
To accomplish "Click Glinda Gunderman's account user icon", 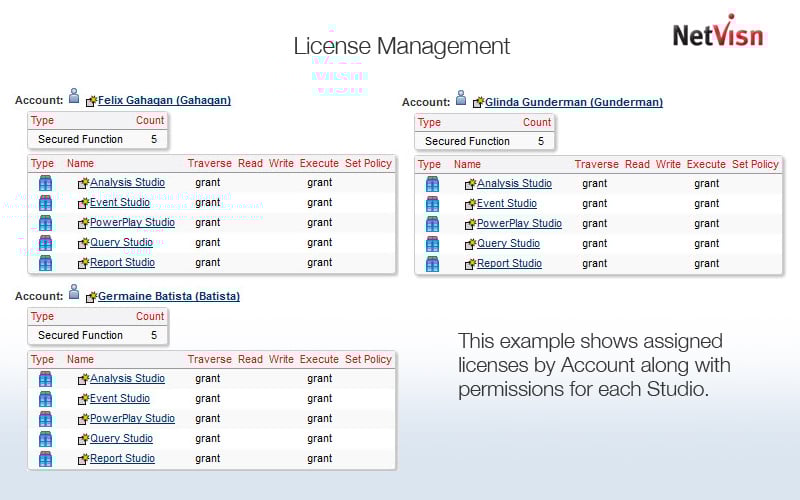I will tap(461, 99).
